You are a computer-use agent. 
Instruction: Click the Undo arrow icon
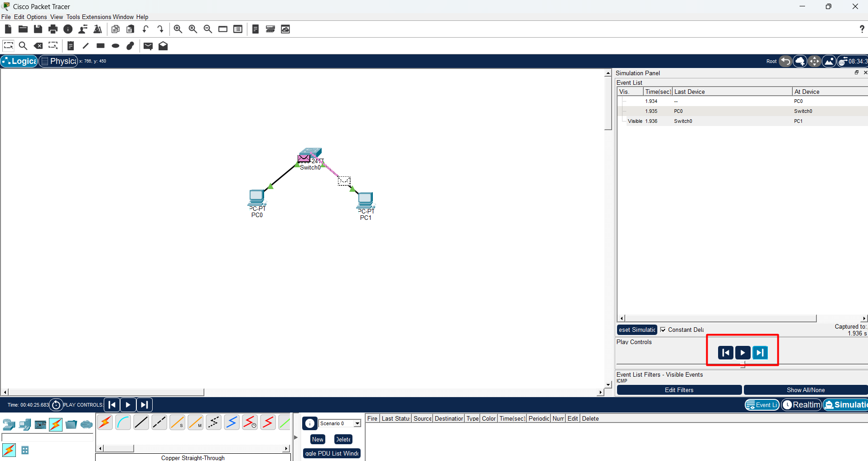(145, 29)
